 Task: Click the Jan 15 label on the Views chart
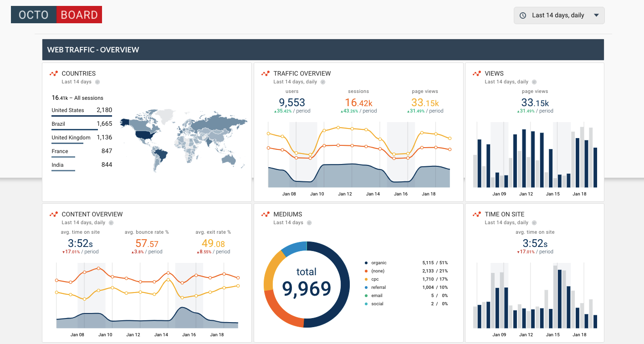(553, 194)
